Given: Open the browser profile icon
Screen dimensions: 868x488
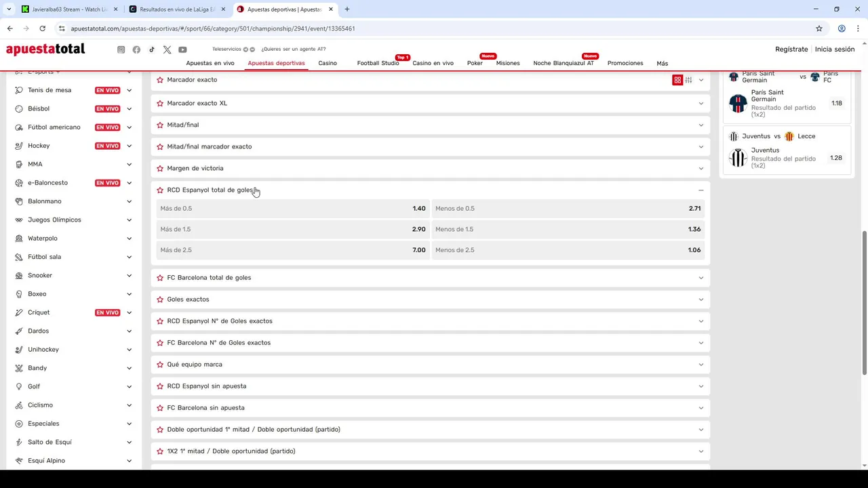Looking at the screenshot, I should pos(842,28).
